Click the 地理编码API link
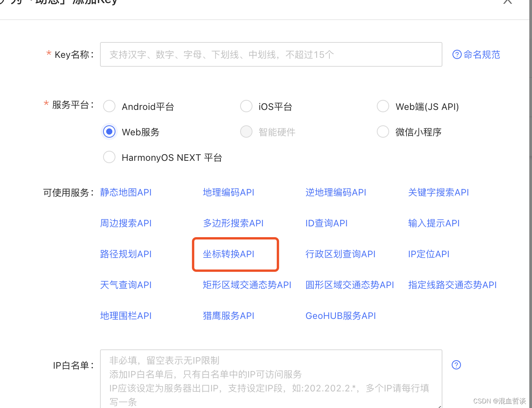The width and height of the screenshot is (532, 408). [x=228, y=192]
